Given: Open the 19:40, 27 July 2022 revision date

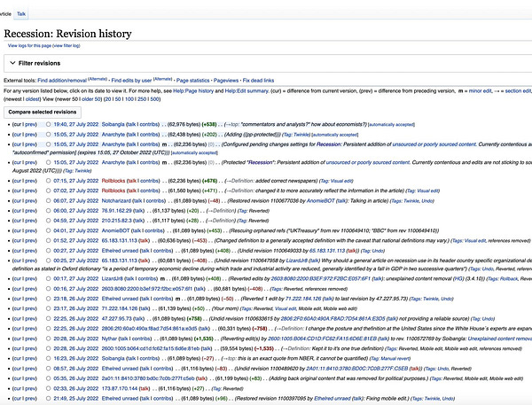Looking at the screenshot, I should pos(76,124).
